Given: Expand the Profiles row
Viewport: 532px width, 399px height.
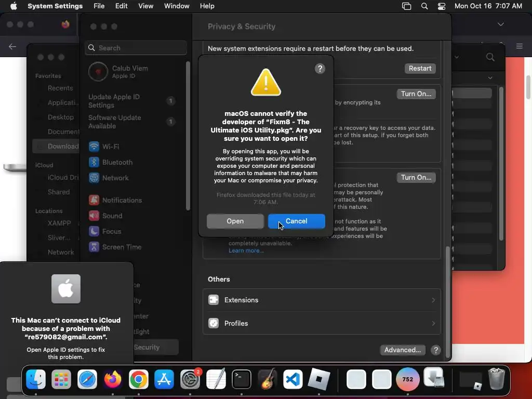Looking at the screenshot, I should (x=322, y=323).
